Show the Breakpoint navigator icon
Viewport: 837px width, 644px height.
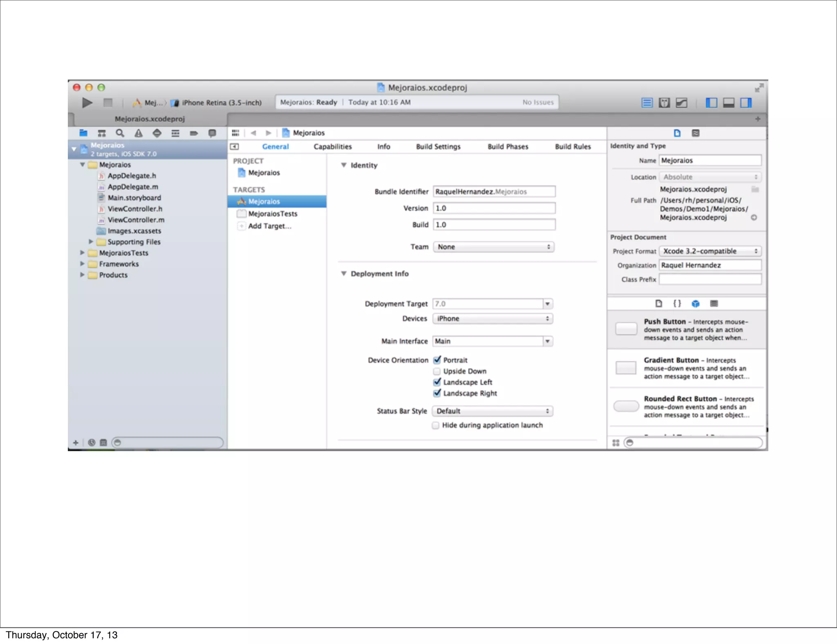[x=194, y=133]
